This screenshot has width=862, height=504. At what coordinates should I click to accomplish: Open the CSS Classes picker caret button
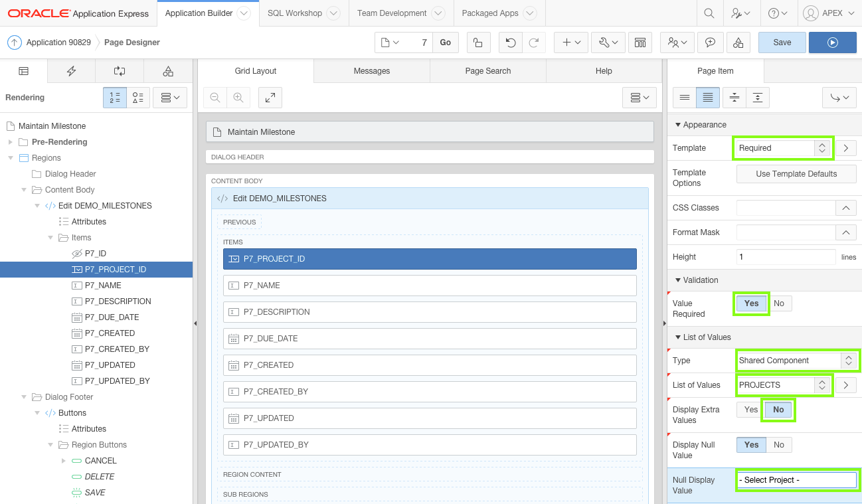[x=845, y=208]
